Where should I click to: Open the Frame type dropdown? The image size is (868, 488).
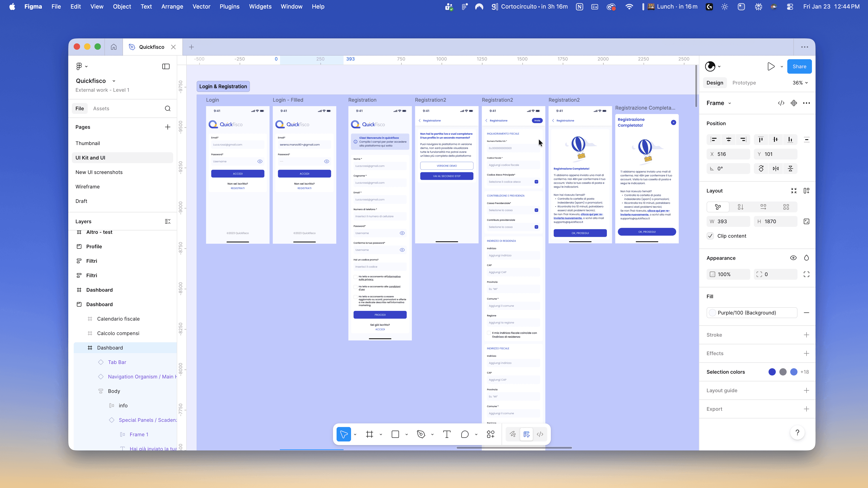[x=730, y=103]
